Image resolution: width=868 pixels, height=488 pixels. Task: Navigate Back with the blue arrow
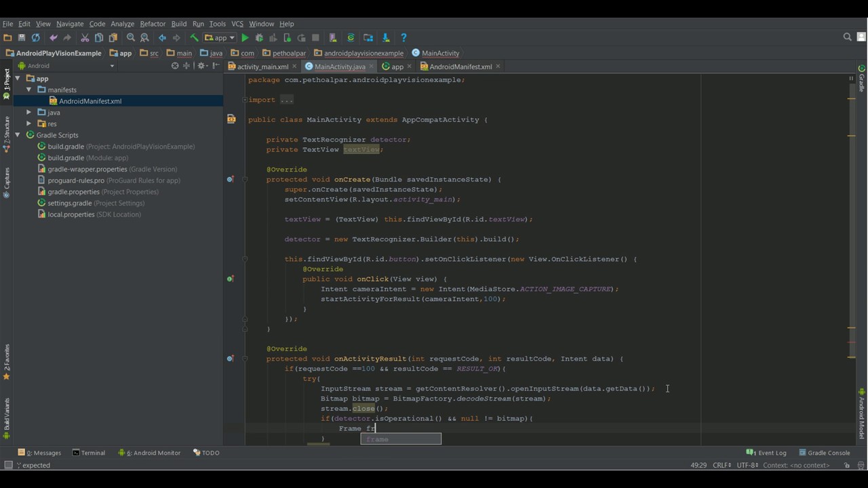click(x=162, y=38)
